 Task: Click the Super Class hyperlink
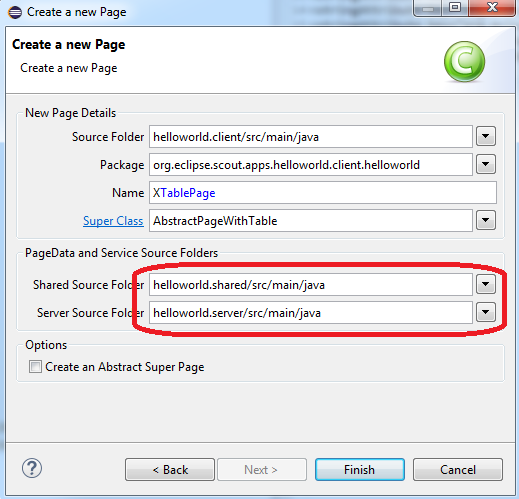(x=113, y=221)
